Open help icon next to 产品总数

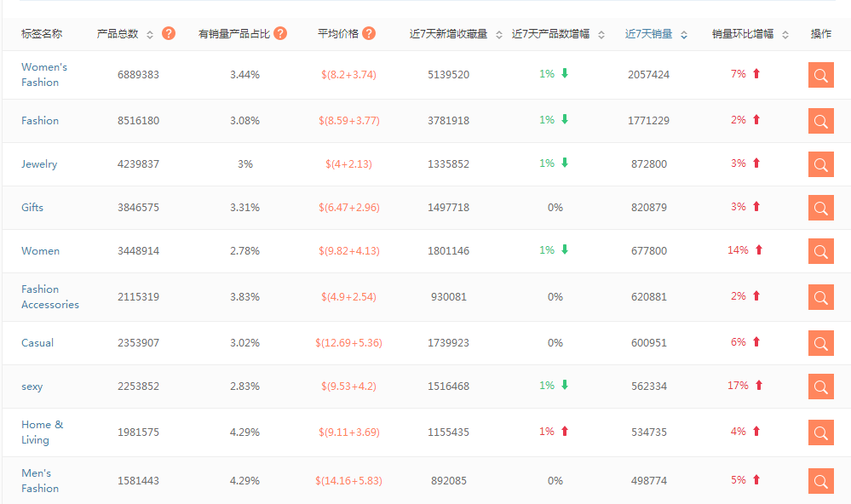point(169,34)
